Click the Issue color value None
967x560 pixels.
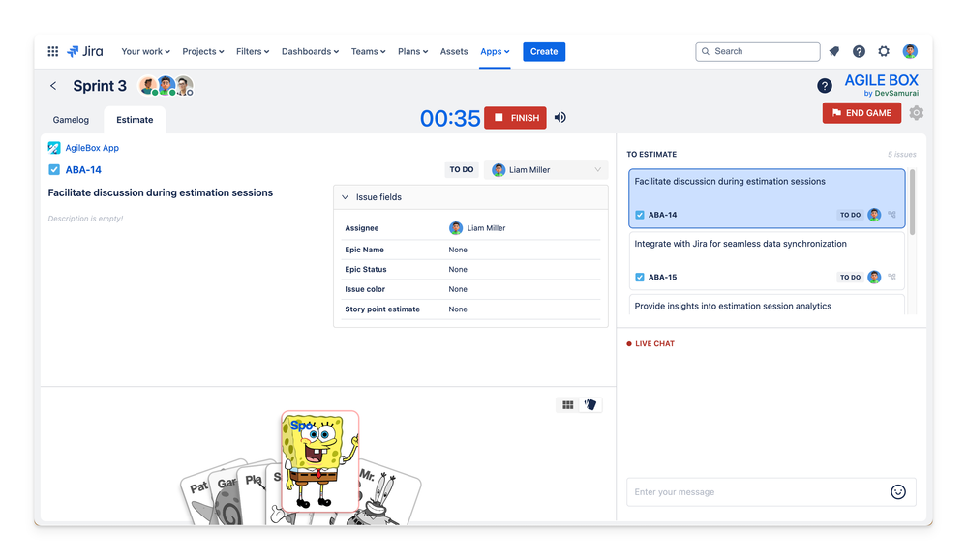(x=458, y=289)
